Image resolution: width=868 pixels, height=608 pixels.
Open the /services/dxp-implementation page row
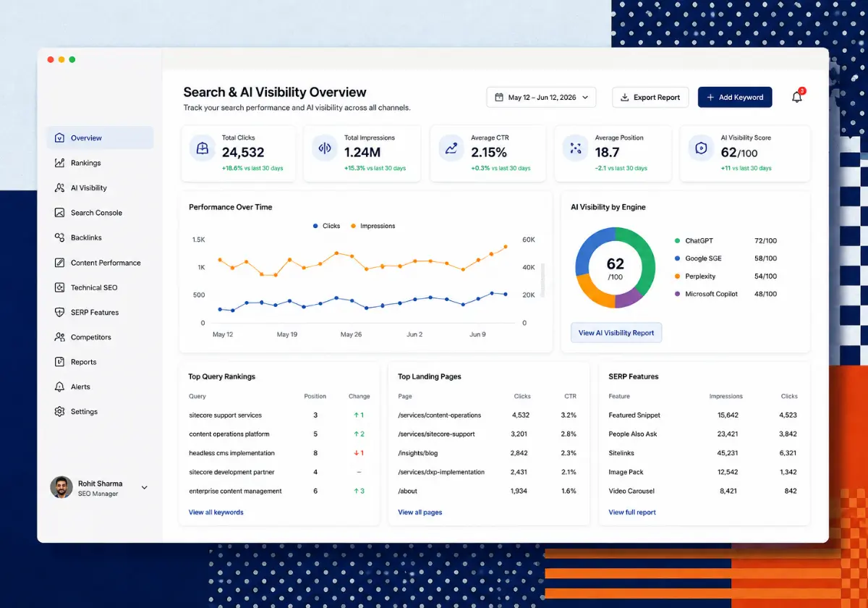[x=488, y=472]
